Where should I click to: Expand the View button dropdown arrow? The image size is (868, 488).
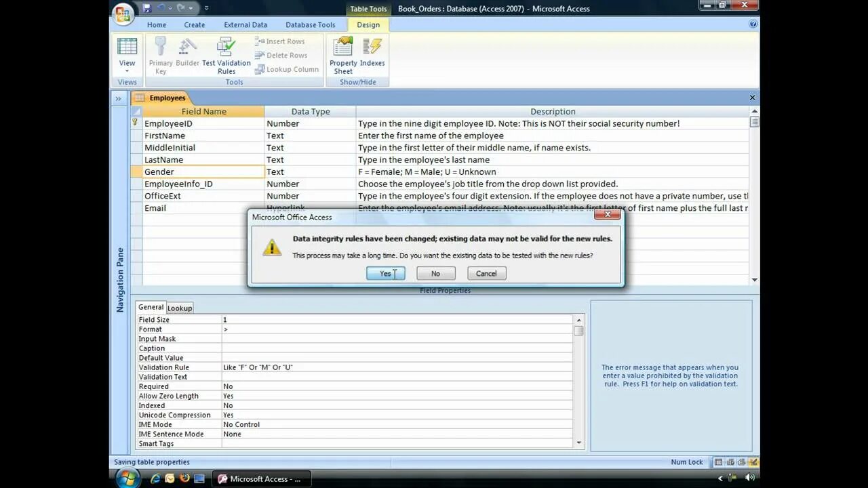[x=127, y=70]
